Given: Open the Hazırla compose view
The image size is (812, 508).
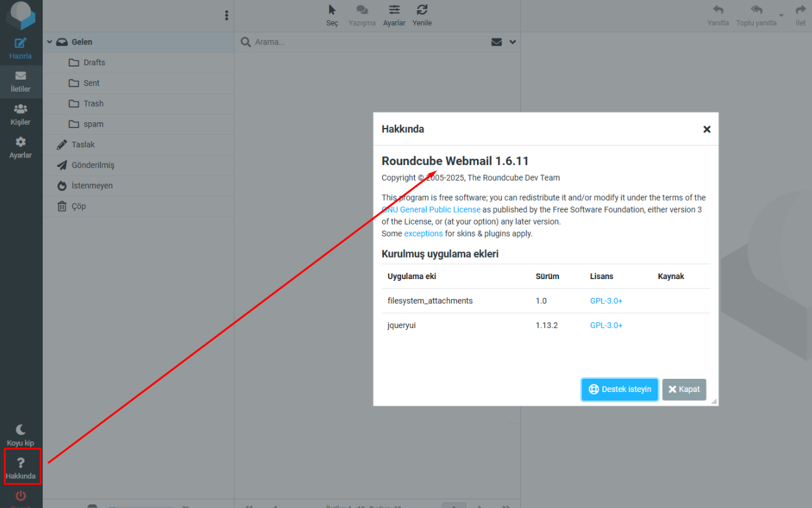Looking at the screenshot, I should tap(21, 49).
